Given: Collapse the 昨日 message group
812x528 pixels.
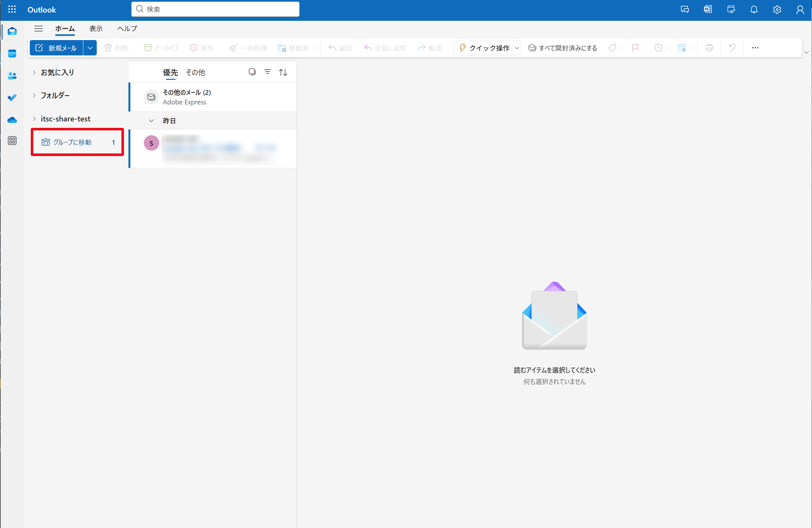Looking at the screenshot, I should pos(151,120).
